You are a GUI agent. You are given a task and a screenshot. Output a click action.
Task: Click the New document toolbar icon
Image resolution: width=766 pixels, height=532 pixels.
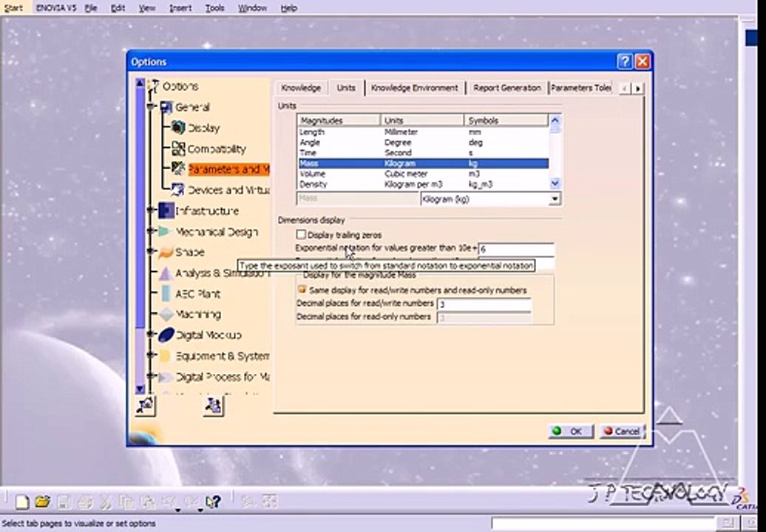coord(22,502)
